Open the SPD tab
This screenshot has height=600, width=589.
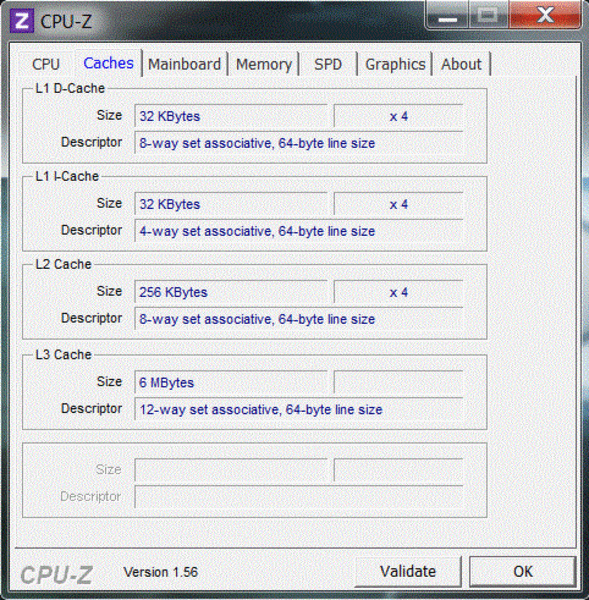point(328,64)
